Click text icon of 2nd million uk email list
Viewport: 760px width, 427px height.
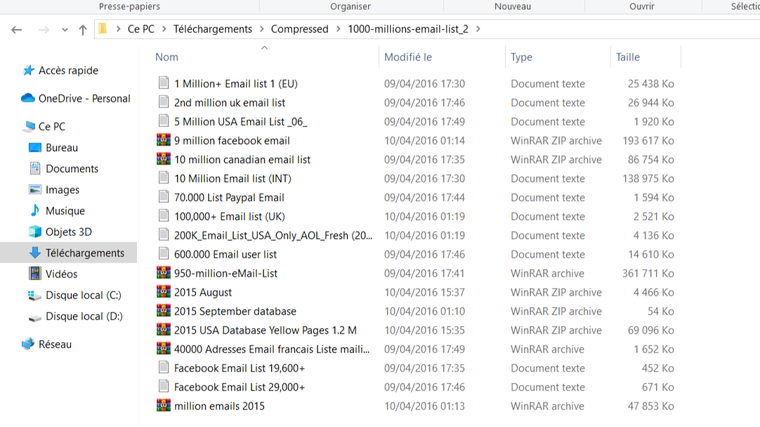click(x=163, y=102)
